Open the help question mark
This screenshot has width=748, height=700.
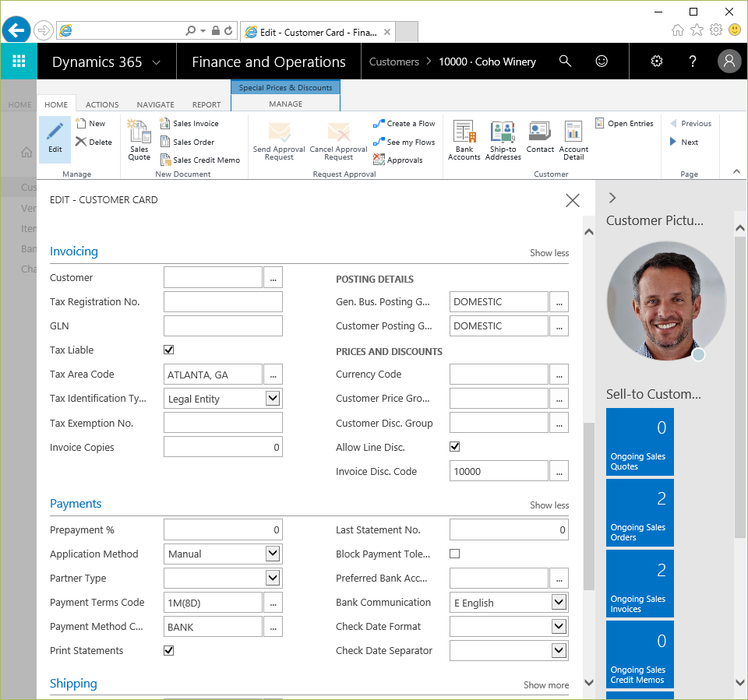tap(693, 61)
